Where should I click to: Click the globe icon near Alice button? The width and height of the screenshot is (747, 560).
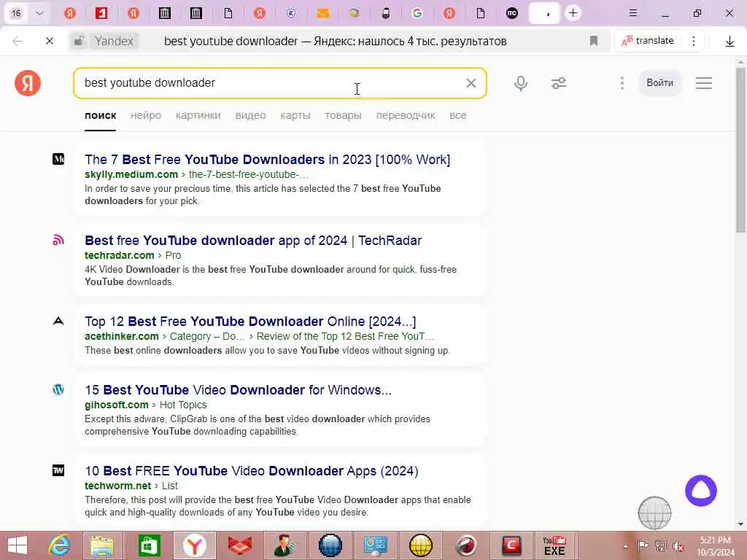(654, 513)
